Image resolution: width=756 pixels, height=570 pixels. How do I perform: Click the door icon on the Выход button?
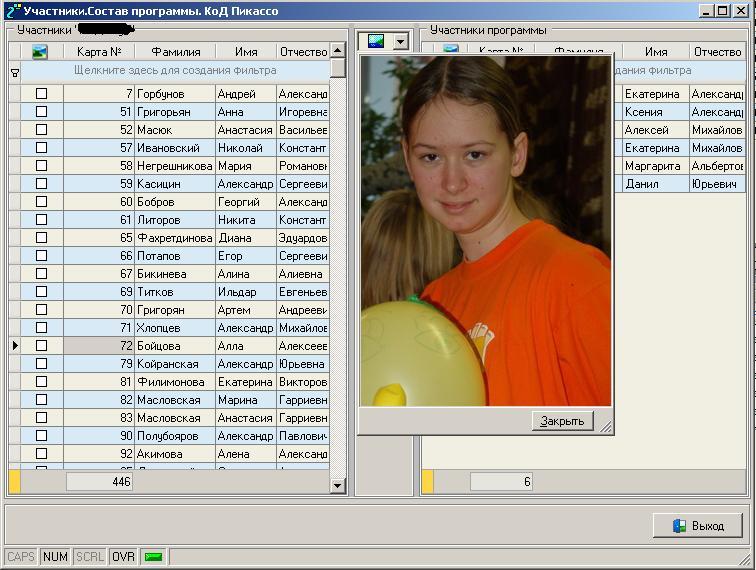[679, 526]
